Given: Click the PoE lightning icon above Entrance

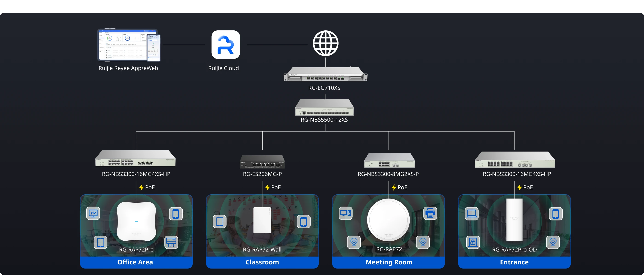Looking at the screenshot, I should (519, 187).
